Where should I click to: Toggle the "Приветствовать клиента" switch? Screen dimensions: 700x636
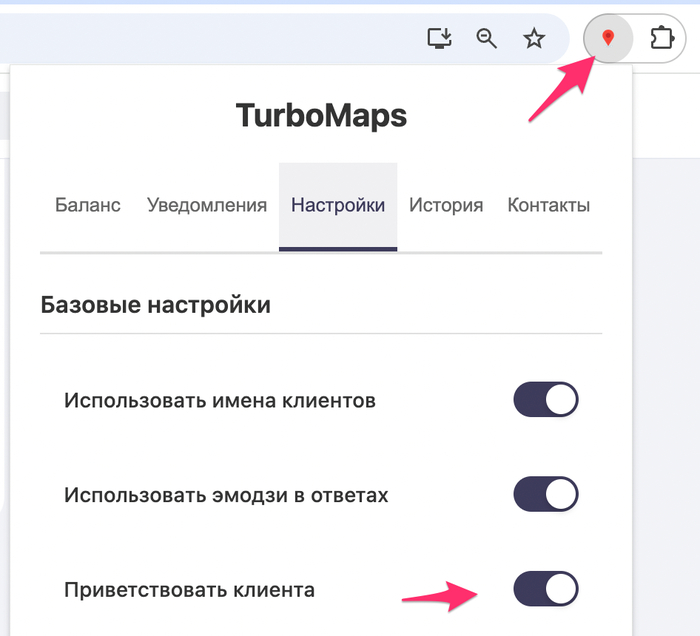pyautogui.click(x=546, y=588)
